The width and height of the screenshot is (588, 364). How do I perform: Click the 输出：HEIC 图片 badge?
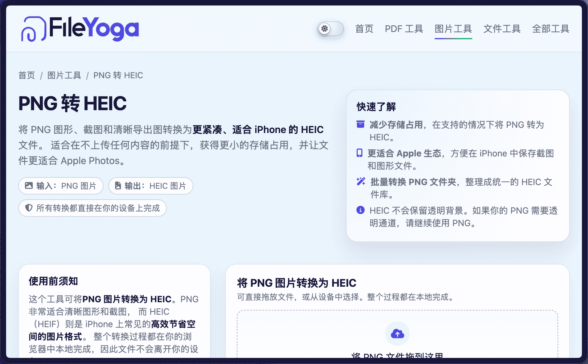(151, 186)
